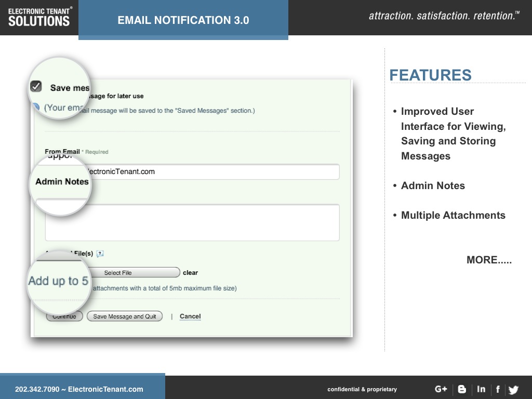
Task: Open the Twitter bird icon
Action: click(x=513, y=390)
